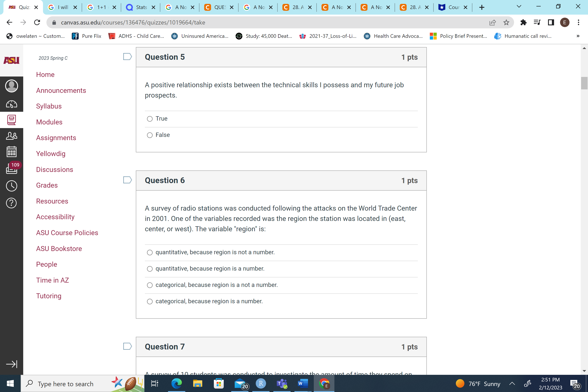The height and width of the screenshot is (392, 588).
Task: Open the Courses book icon in sidebar
Action: tap(12, 120)
